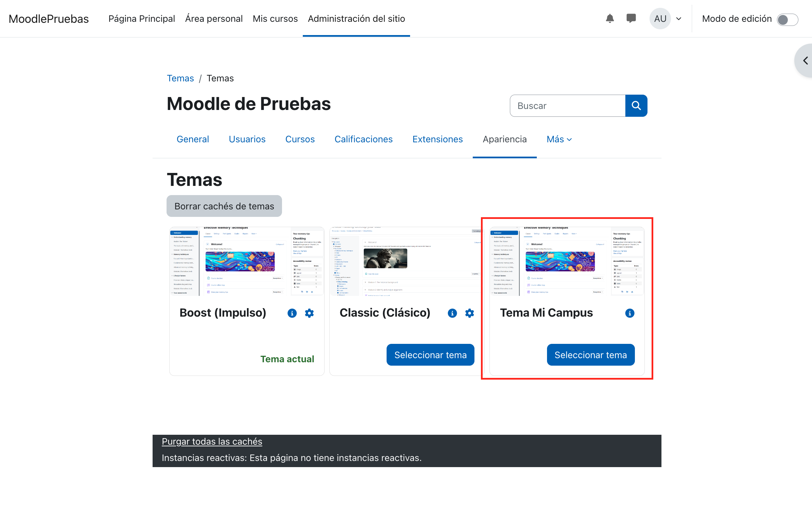Show info for Tema Mi Campus
Screen dimensions: 812x510
coord(629,313)
